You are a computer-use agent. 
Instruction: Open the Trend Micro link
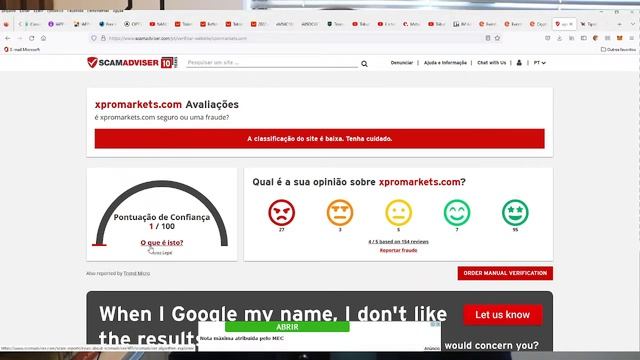pos(137,273)
